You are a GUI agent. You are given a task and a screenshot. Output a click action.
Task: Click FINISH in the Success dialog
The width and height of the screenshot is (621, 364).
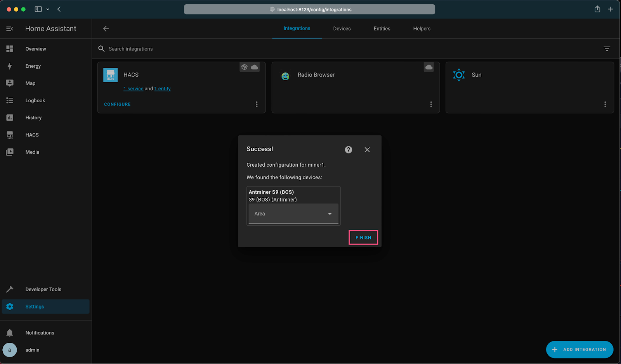(x=363, y=238)
